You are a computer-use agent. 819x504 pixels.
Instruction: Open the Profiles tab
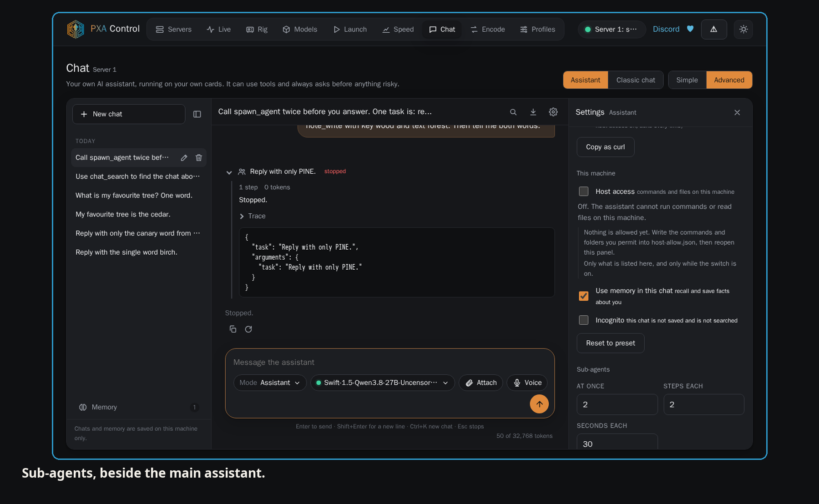[537, 29]
